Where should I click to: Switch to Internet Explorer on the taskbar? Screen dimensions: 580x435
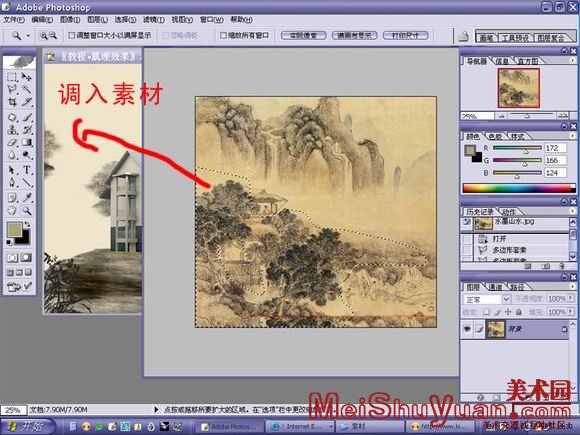[300, 426]
